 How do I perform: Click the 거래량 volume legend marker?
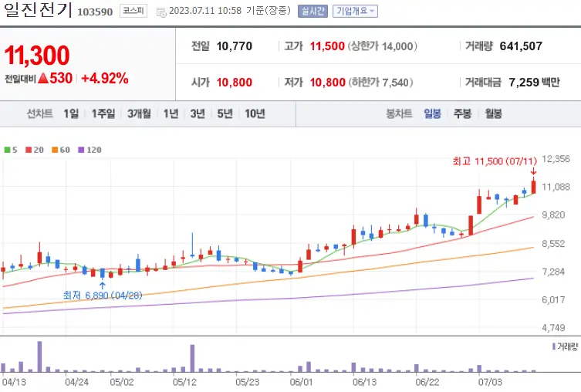553,346
